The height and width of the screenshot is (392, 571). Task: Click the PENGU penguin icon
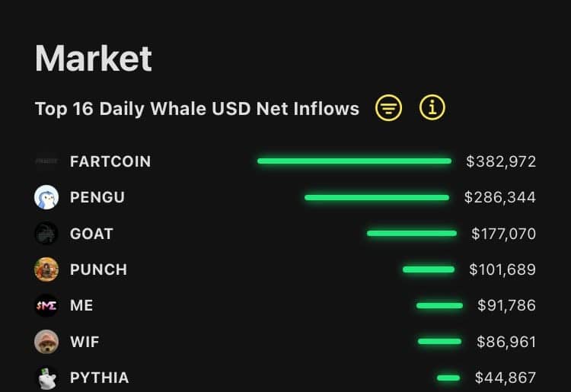point(46,197)
